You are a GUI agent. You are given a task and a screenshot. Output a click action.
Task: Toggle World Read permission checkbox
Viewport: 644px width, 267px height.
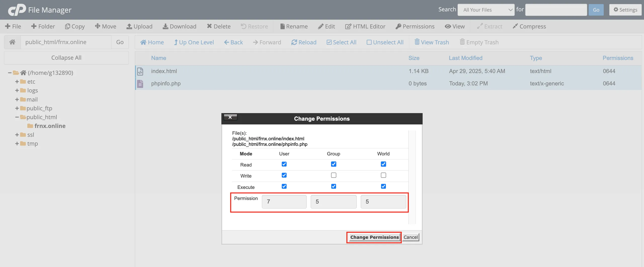pos(383,164)
